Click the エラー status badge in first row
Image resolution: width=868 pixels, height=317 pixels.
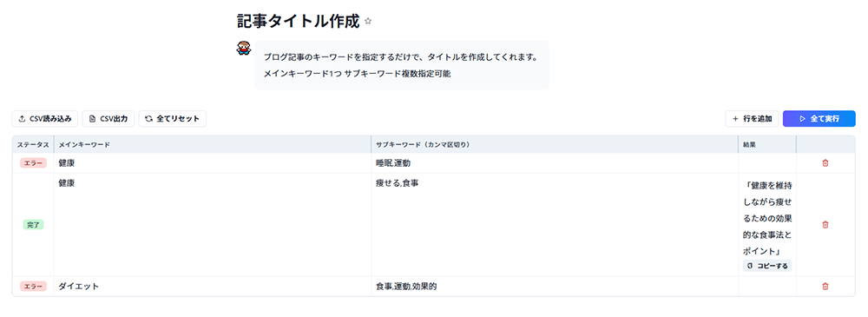pyautogui.click(x=33, y=163)
